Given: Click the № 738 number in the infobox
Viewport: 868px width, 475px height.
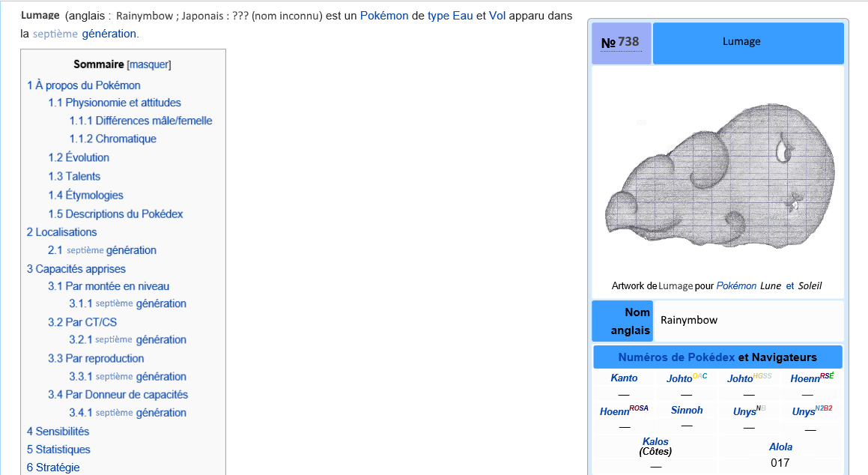Looking at the screenshot, I should (620, 42).
